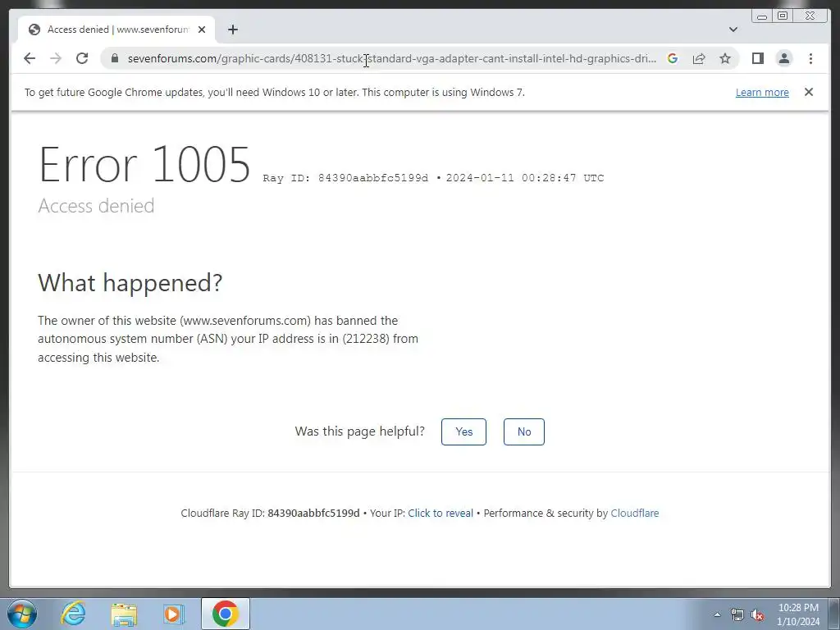Click the Was this page helpful? text
The width and height of the screenshot is (840, 630).
[359, 431]
